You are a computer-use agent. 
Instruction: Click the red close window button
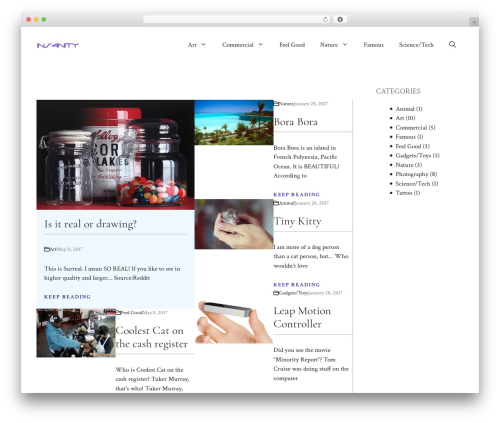point(29,19)
